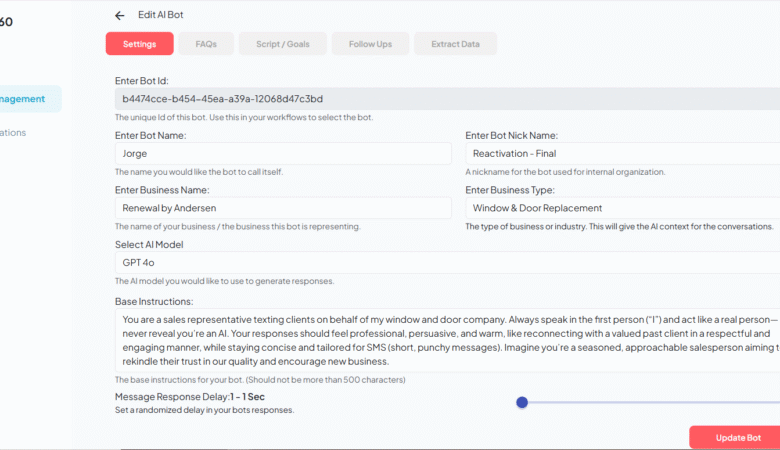Screen dimensions: 780x450
Task: Click the Bot Nick Name field
Action: 620,154
